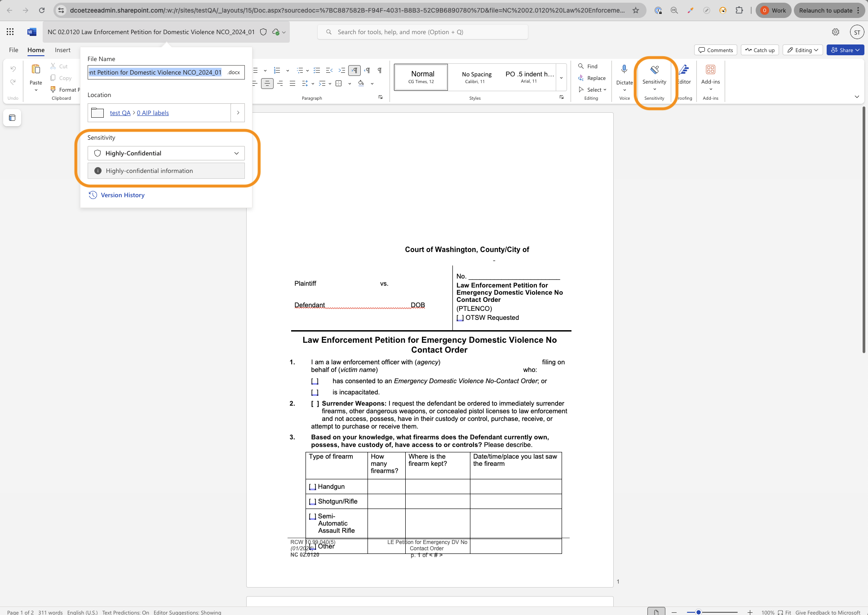Image resolution: width=868 pixels, height=615 pixels.
Task: Toggle show paragraph marks button
Action: click(x=380, y=70)
